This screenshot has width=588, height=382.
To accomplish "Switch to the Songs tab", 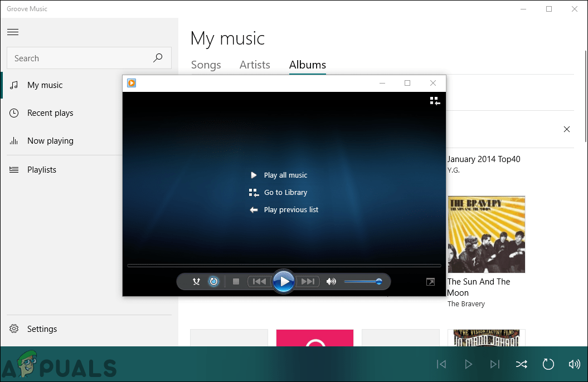I will coord(206,65).
